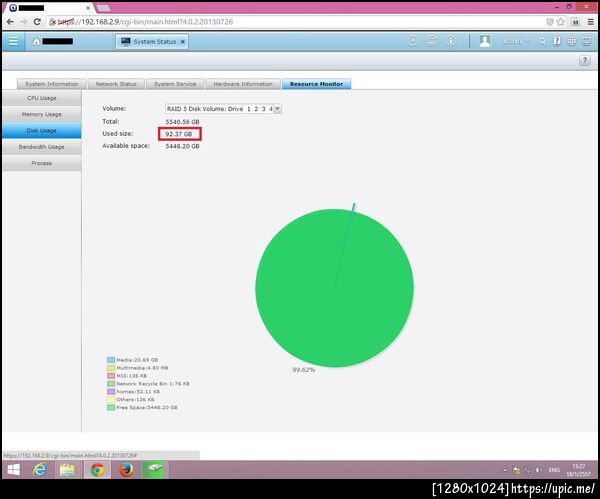Open the Chrome extension icon beside the star
This screenshot has height=499, width=600.
575,22
